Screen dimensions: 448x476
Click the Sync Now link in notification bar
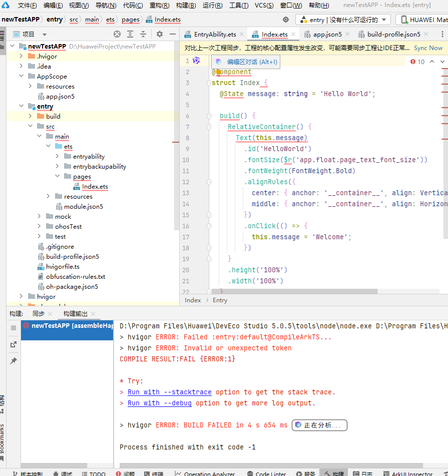(428, 48)
